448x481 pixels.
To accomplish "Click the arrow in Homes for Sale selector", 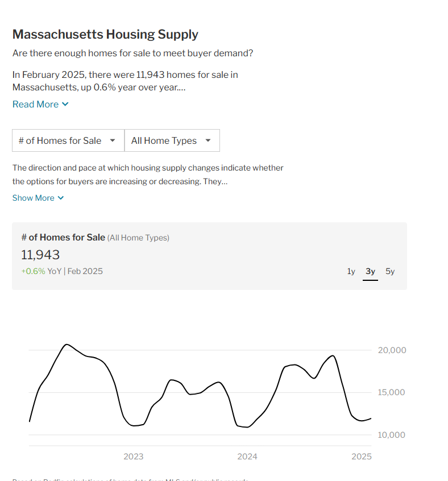I will (x=113, y=140).
